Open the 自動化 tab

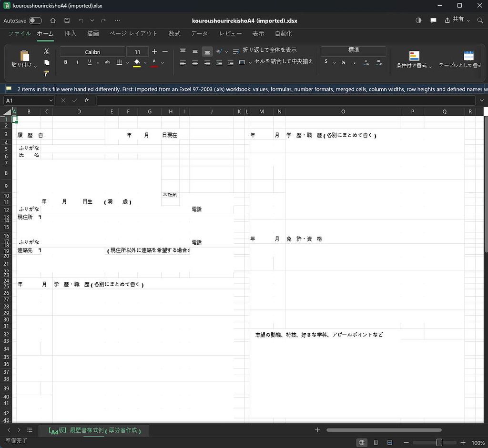click(284, 34)
